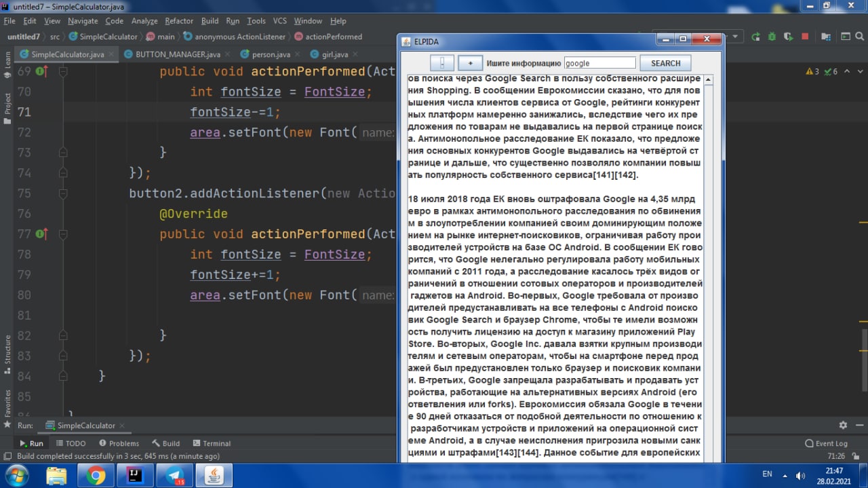Viewport: 868px width, 488px height.
Task: Open the run configuration dropdown arrow
Action: (736, 37)
